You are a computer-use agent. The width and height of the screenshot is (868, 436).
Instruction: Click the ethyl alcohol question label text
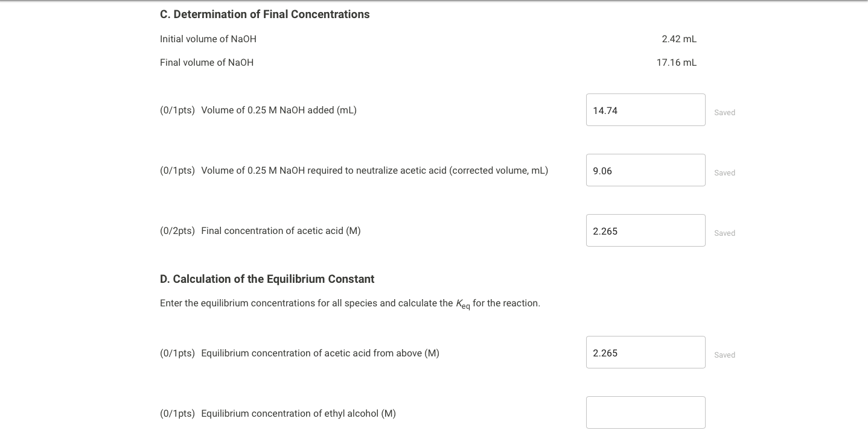[298, 413]
